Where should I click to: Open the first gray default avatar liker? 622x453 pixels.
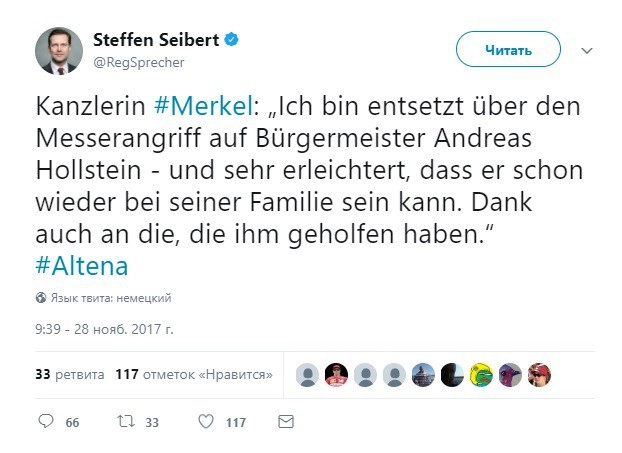309,375
